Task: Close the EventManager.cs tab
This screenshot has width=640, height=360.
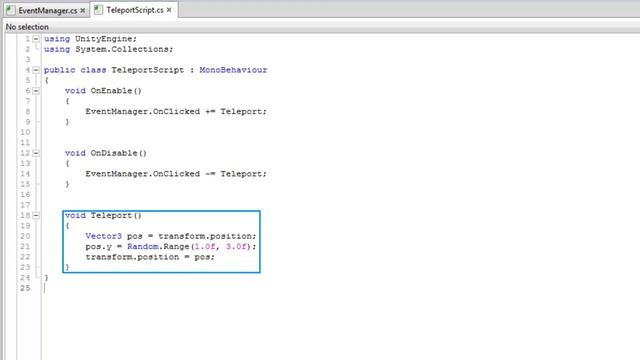Action: click(83, 11)
